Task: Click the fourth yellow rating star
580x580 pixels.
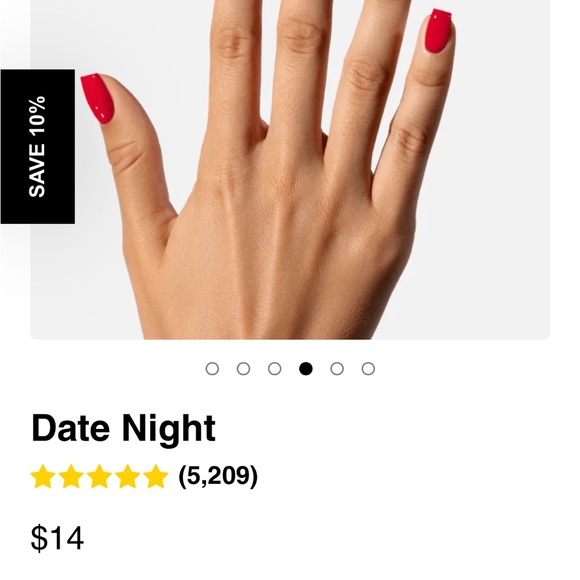Action: (x=127, y=476)
